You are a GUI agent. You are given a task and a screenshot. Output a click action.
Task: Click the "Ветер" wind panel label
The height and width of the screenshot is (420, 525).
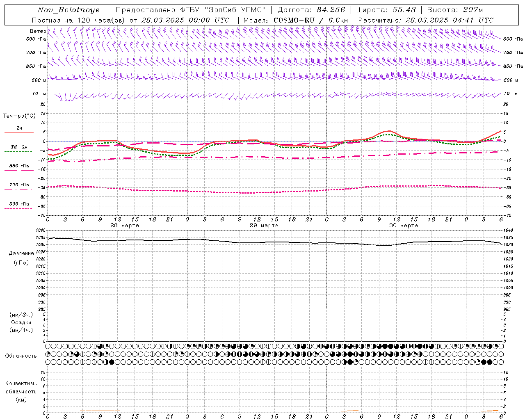pyautogui.click(x=38, y=31)
